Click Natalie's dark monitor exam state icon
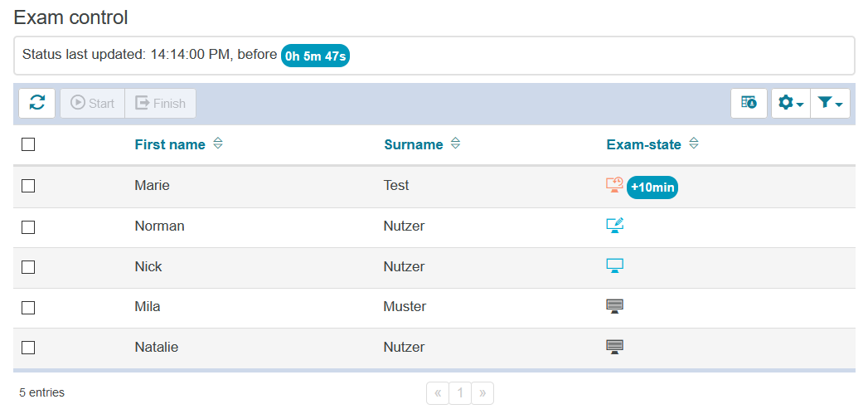 pyautogui.click(x=615, y=347)
